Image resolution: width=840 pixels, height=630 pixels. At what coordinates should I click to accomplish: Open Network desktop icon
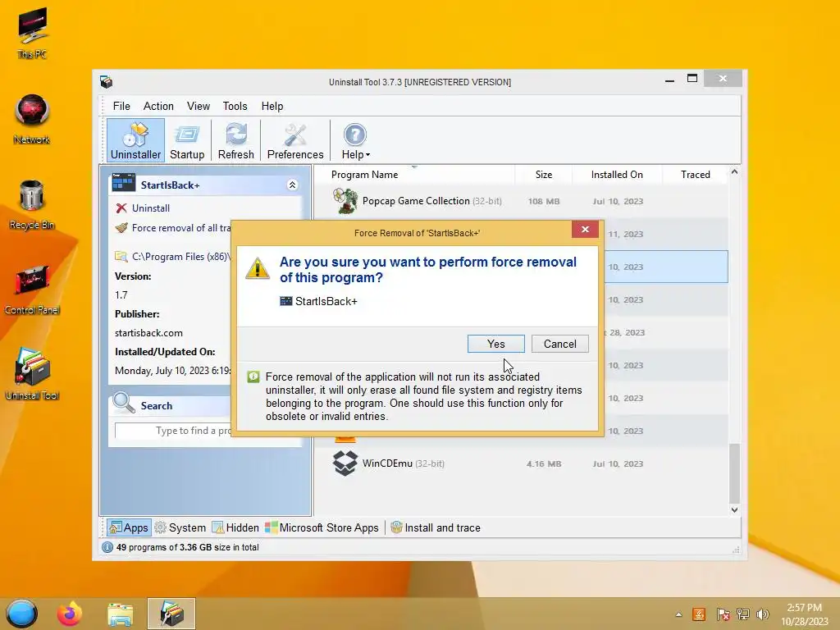tap(32, 119)
